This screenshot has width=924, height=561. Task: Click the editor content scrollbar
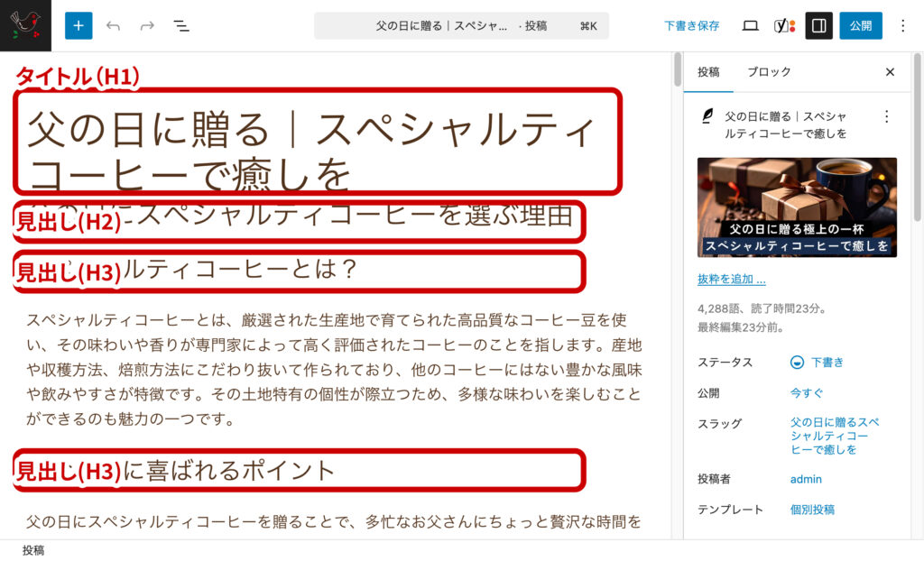(x=678, y=70)
